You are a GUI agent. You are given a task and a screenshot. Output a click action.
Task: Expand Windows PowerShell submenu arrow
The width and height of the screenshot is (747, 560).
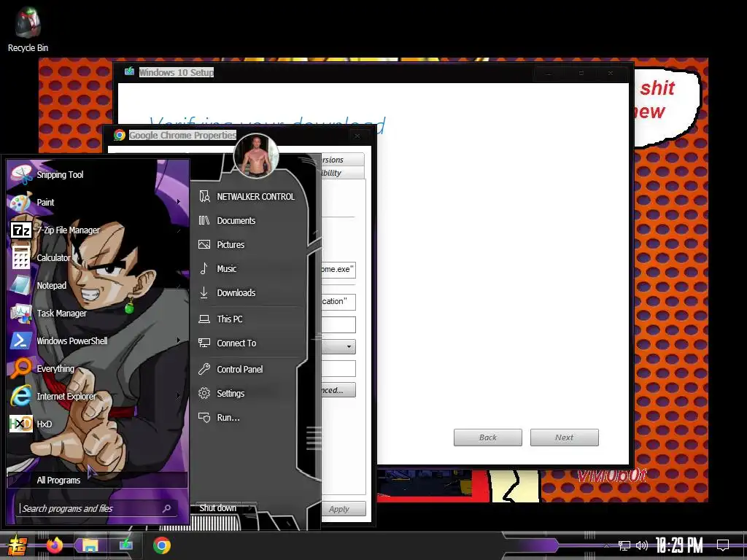179,341
